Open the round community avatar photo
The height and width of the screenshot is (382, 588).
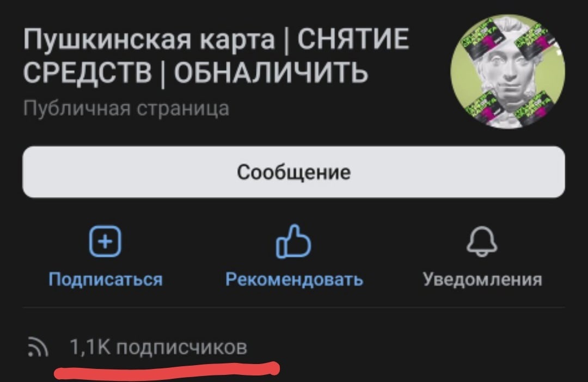(x=508, y=71)
